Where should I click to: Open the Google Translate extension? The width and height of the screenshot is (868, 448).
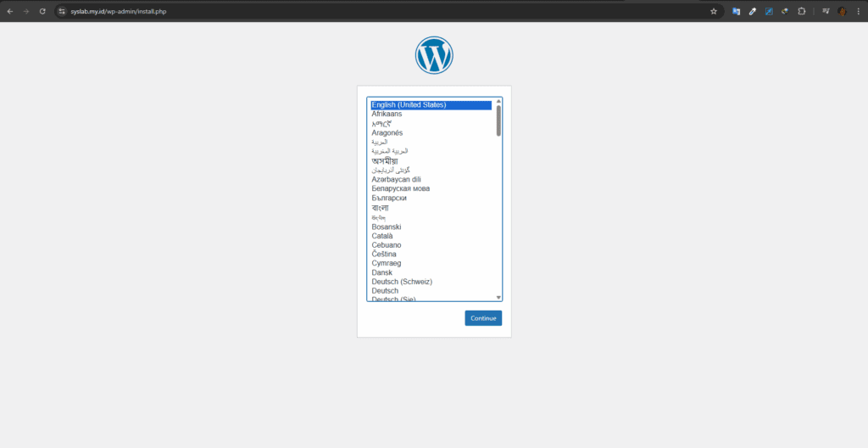click(x=737, y=11)
